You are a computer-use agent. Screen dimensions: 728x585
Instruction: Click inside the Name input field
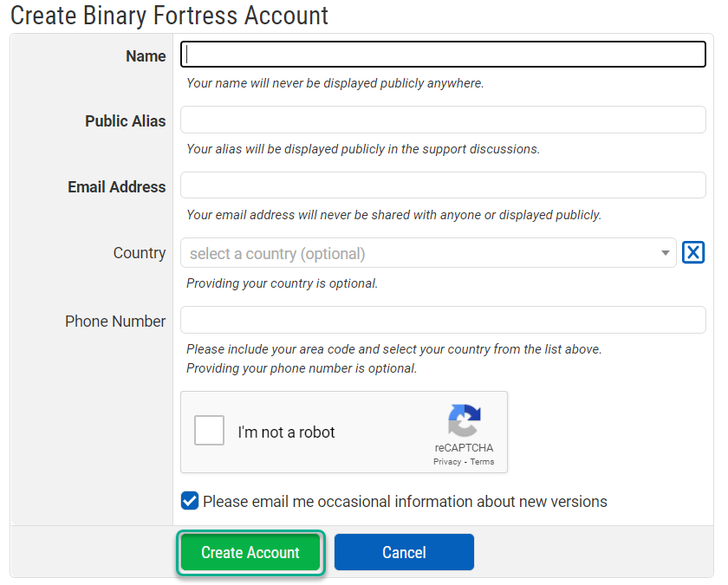click(443, 54)
